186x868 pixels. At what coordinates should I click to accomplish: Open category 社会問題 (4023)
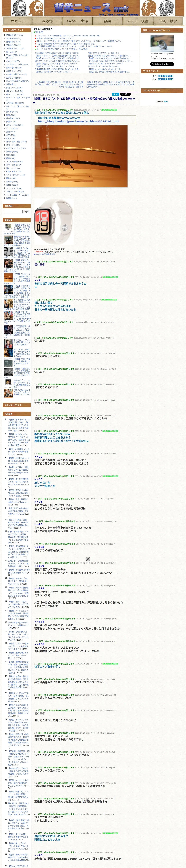coord(13,118)
